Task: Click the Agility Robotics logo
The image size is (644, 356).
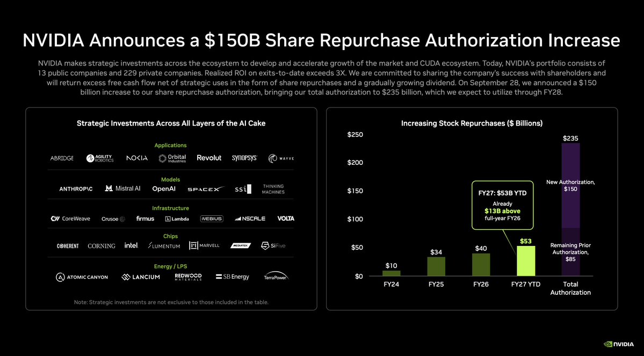Action: pos(100,158)
